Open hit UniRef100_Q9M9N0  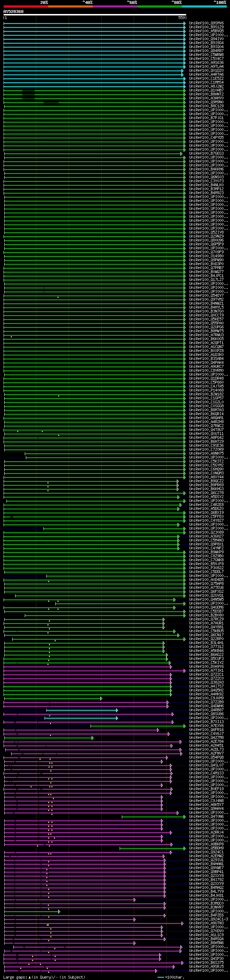pos(206,102)
